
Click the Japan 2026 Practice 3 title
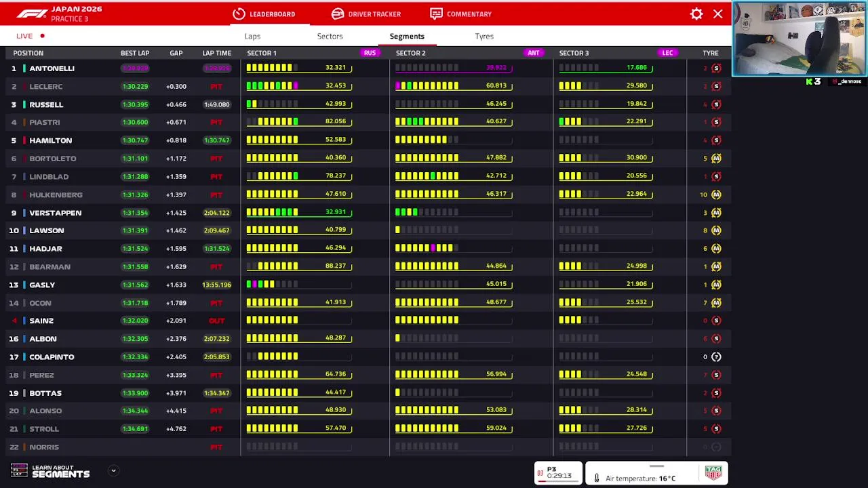click(76, 14)
